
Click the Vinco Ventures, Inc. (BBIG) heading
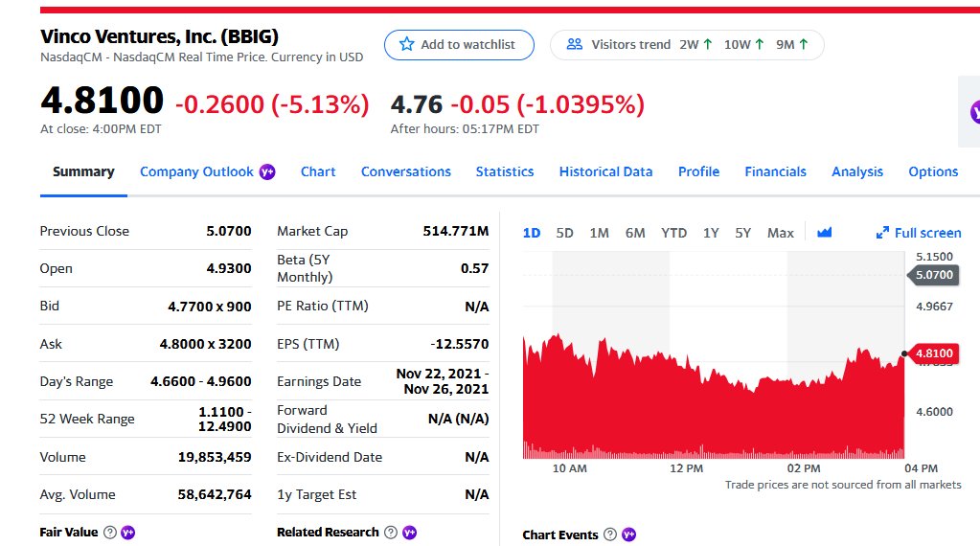pos(159,36)
